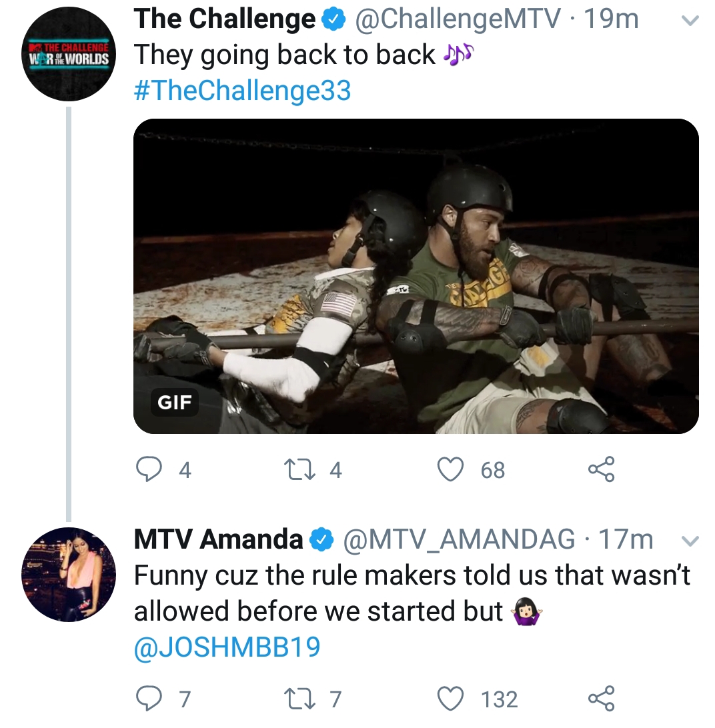Screen dimensions: 715x728
Task: Open the @JOSHMBB19 mention
Action: pyautogui.click(x=227, y=647)
